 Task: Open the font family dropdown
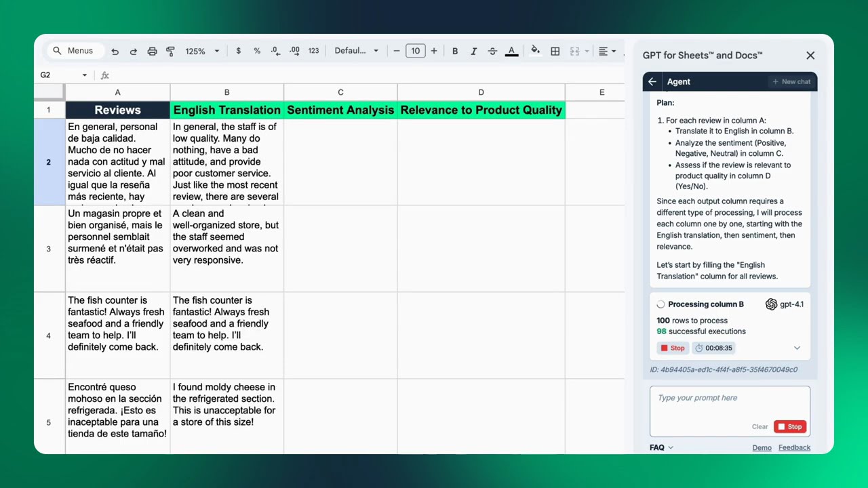(x=356, y=51)
